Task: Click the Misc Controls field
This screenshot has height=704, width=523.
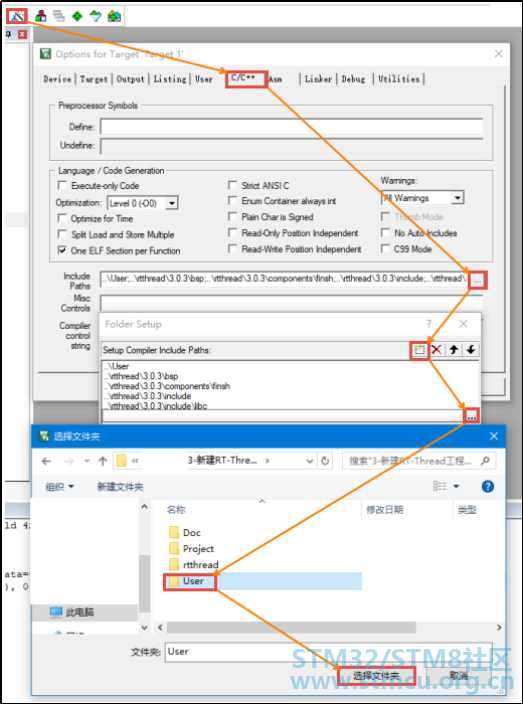Action: pos(291,303)
